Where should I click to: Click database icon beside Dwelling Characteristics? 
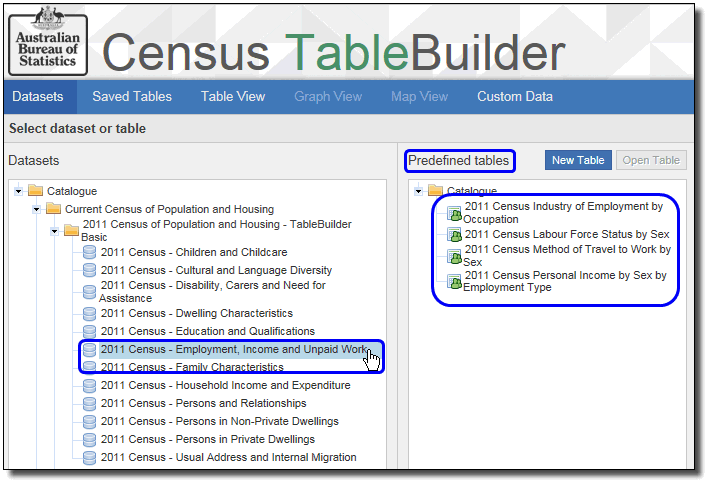point(90,313)
